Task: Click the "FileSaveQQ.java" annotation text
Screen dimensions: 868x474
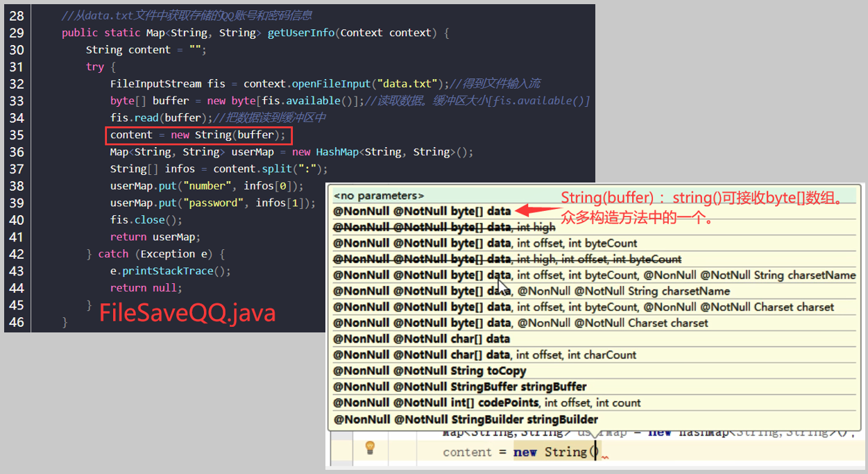Action: pos(187,313)
